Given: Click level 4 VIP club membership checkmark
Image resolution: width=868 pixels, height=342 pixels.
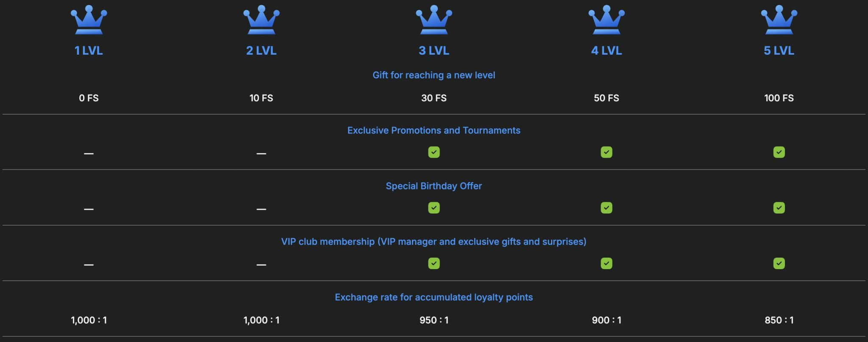Looking at the screenshot, I should tap(606, 263).
